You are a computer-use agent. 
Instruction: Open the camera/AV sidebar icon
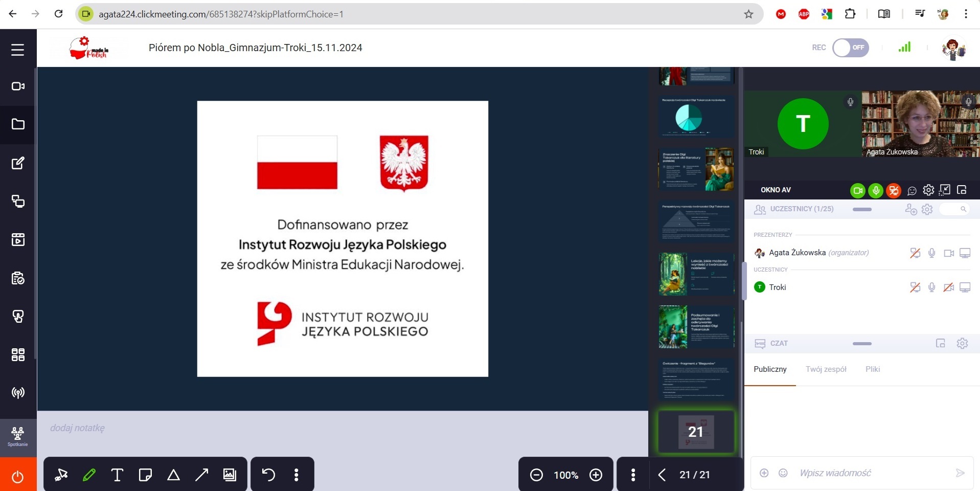[x=18, y=86]
